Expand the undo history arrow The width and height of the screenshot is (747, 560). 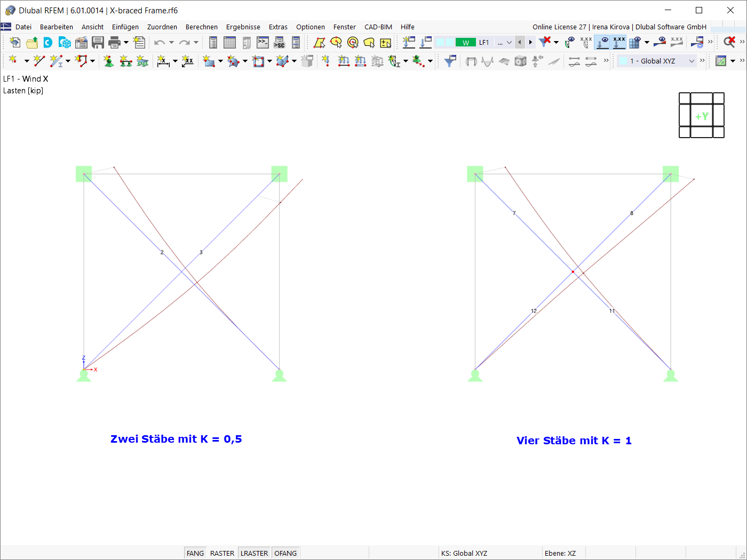(x=171, y=43)
